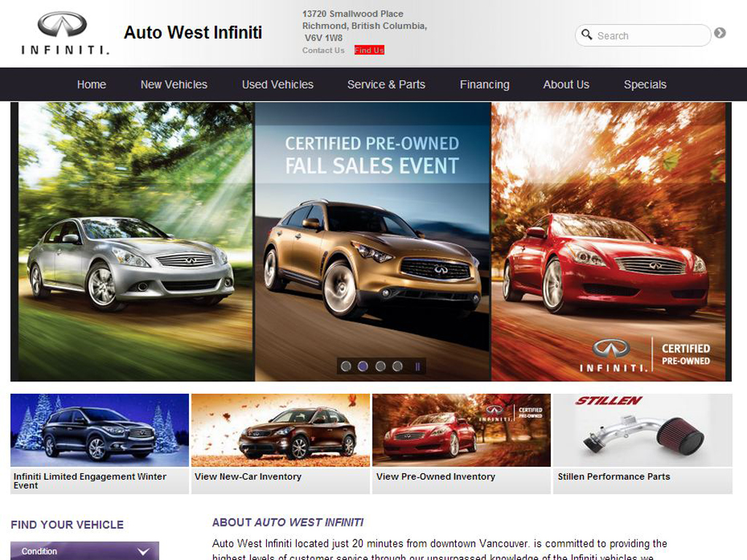Viewport: 747px width, 560px height.
Task: Select the fourth slideshow dot
Action: (398, 366)
